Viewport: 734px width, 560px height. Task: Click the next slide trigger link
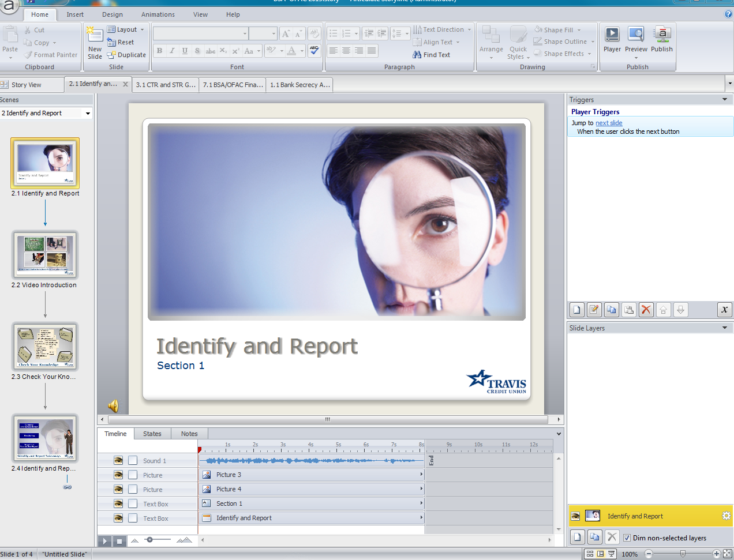click(609, 123)
